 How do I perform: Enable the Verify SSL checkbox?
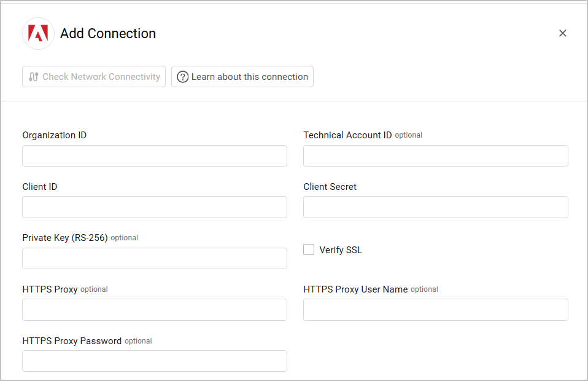click(x=309, y=249)
